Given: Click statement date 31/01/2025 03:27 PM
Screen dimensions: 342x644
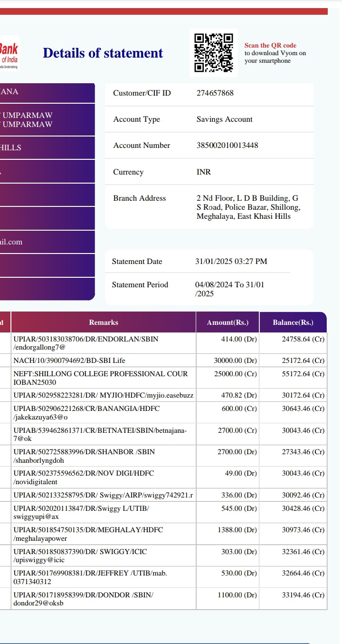Looking at the screenshot, I should [231, 262].
